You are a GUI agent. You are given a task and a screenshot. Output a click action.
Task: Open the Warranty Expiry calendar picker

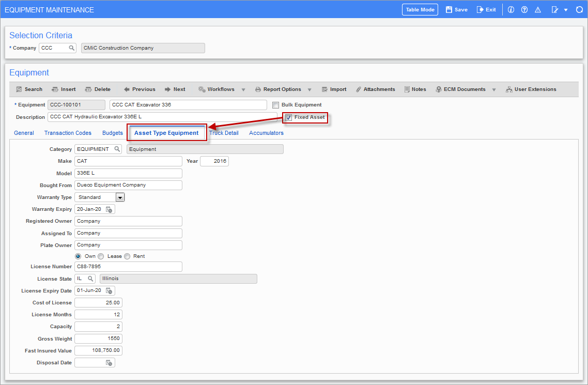[109, 209]
